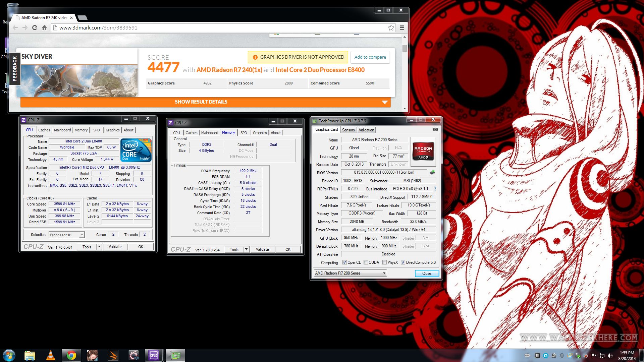This screenshot has width=644, height=362.
Task: Expand SHOW RESULT DETAILS bar
Action: point(206,102)
